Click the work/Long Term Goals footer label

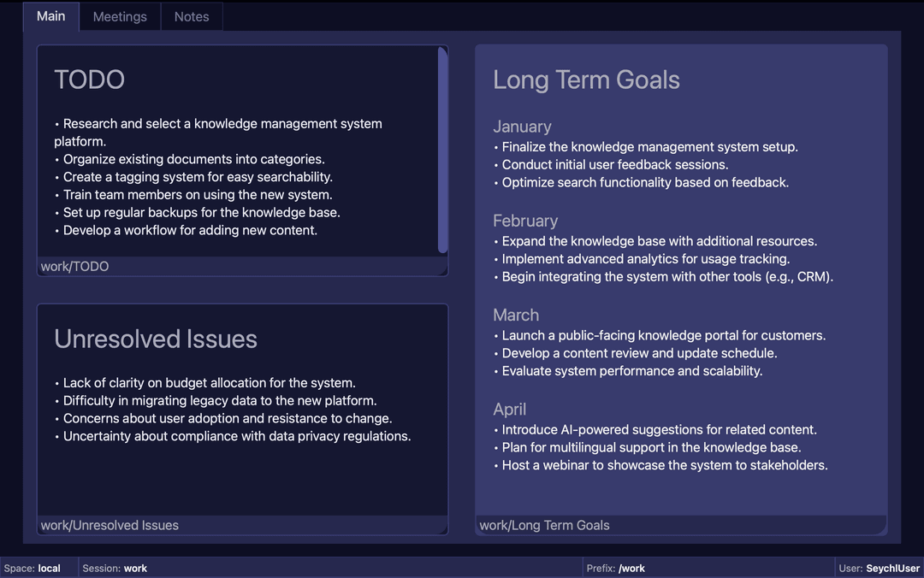(x=545, y=525)
